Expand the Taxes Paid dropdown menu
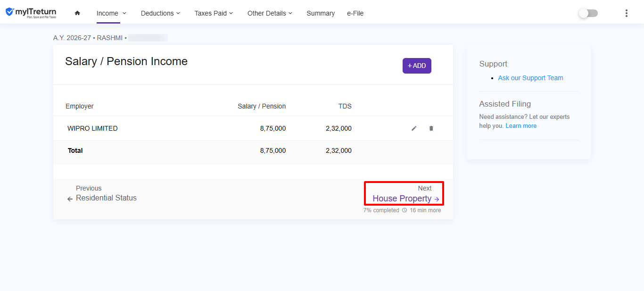This screenshot has height=291, width=644. tap(214, 13)
